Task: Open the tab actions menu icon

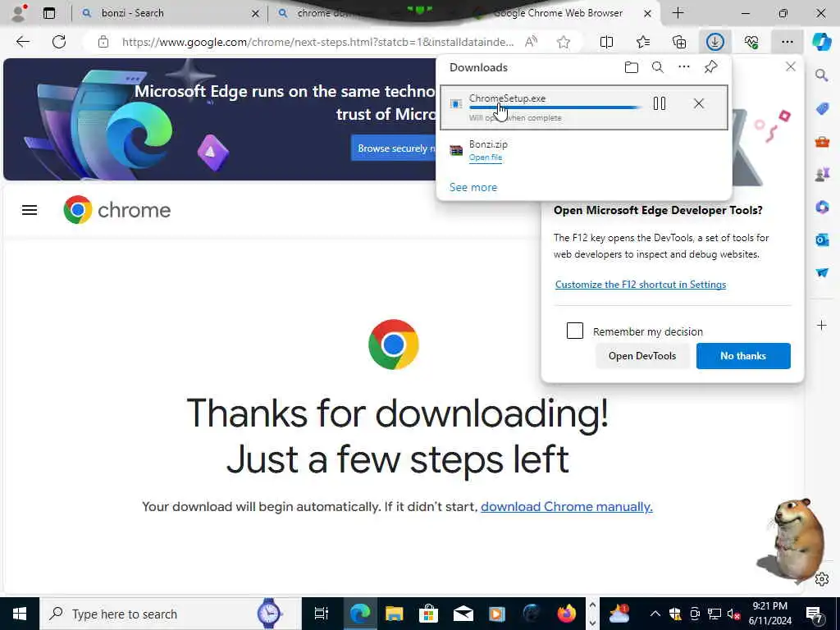Action: tap(49, 13)
